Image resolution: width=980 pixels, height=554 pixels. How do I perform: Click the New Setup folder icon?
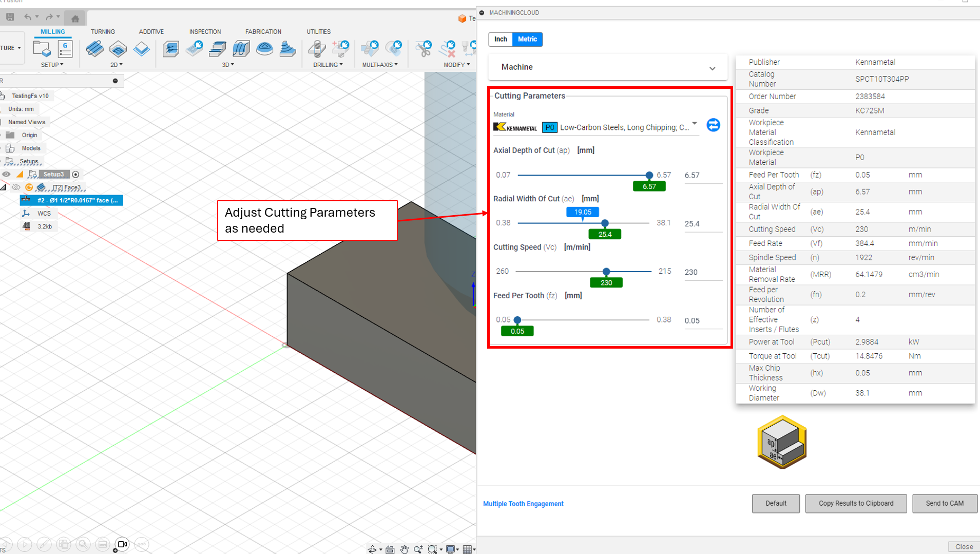(42, 49)
